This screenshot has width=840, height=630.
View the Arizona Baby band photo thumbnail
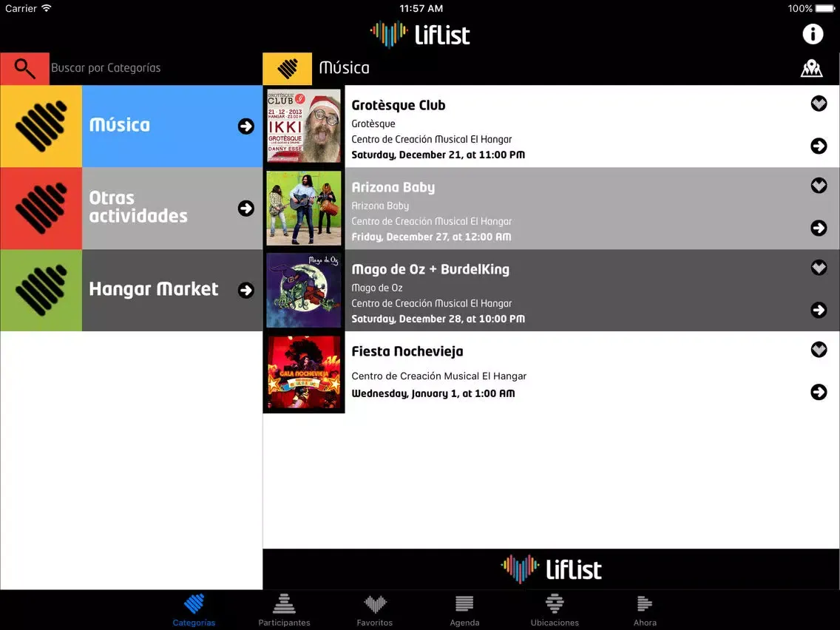tap(304, 209)
